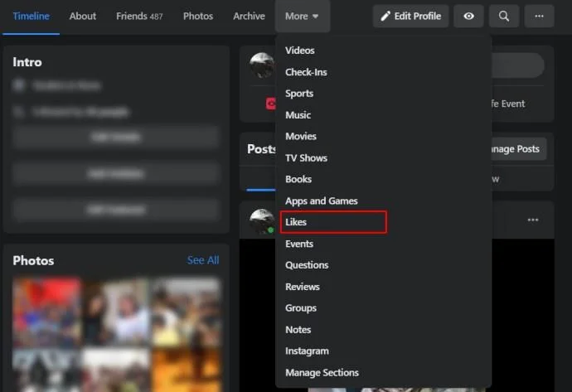Viewport: 572px width, 392px height.
Task: Click the Edit Profile button
Action: coord(410,16)
